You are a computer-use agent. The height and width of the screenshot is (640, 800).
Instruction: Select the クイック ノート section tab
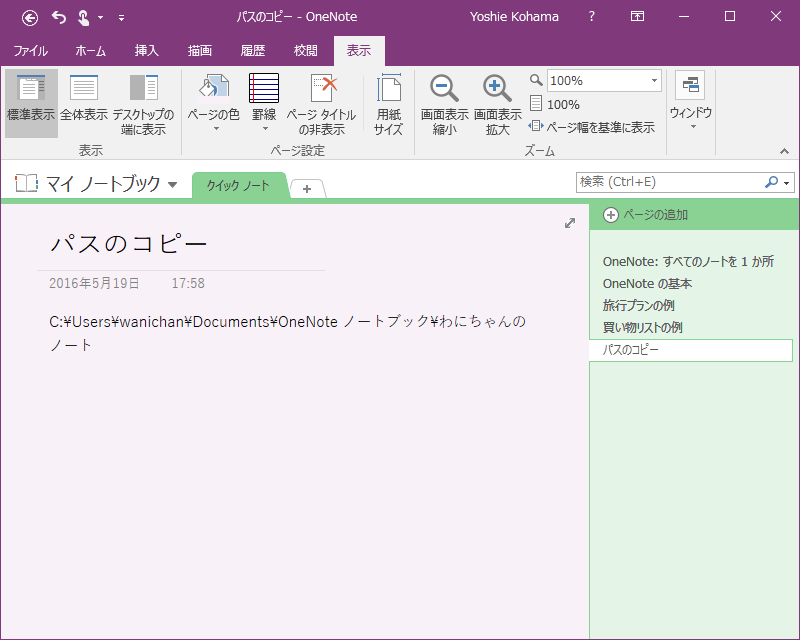238,185
